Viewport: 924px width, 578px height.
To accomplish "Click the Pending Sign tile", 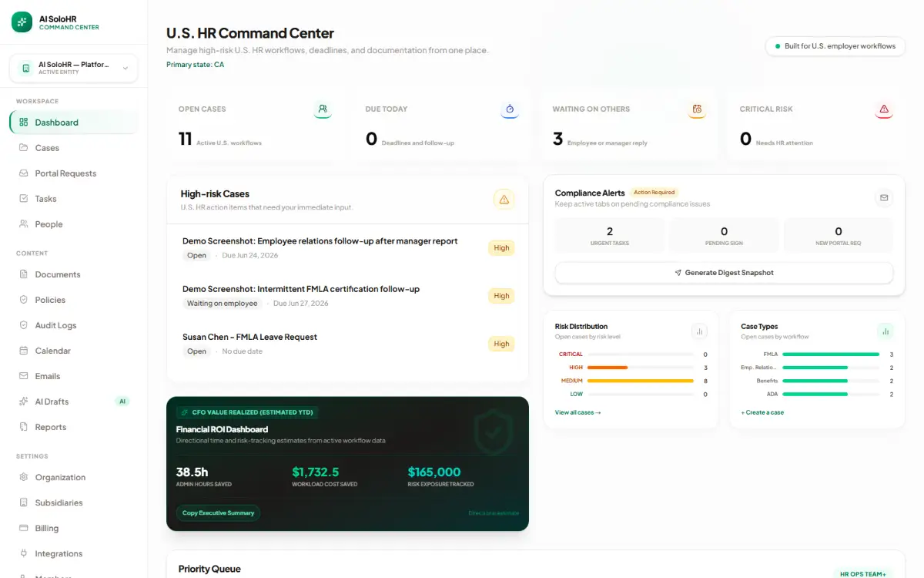I will [x=724, y=235].
